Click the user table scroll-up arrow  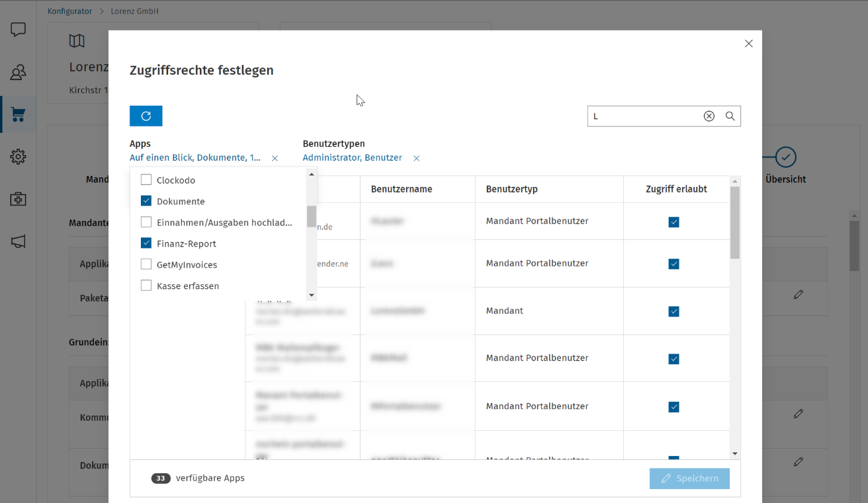coord(735,181)
